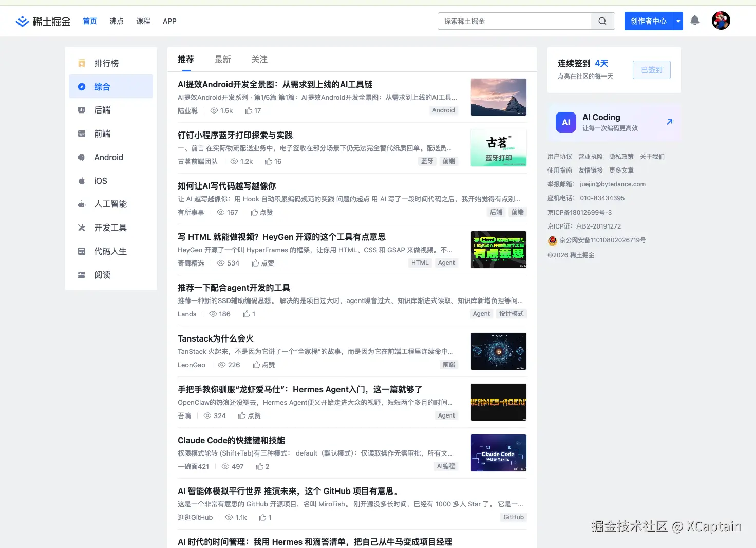The width and height of the screenshot is (756, 548).
Task: Click 点赞 on Tanstack为什么会火
Action: pyautogui.click(x=264, y=365)
